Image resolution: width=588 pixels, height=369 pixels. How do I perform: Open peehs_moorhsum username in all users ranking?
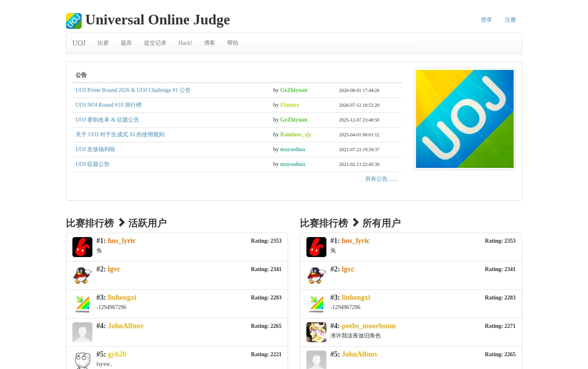[x=369, y=326]
